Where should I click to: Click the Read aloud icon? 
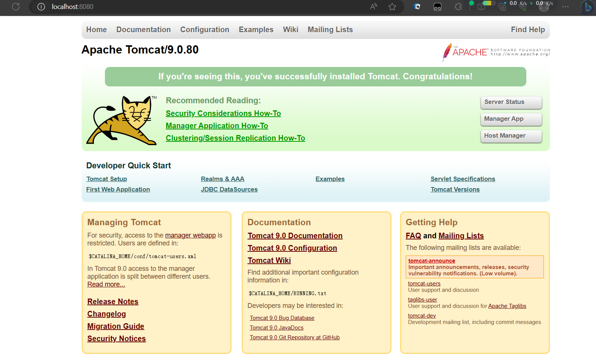click(x=373, y=7)
